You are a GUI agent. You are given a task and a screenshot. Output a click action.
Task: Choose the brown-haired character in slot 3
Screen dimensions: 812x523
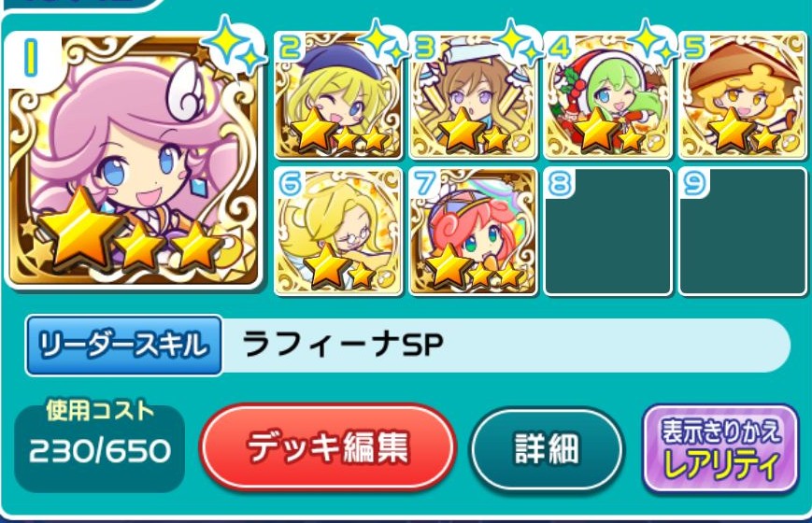click(473, 95)
